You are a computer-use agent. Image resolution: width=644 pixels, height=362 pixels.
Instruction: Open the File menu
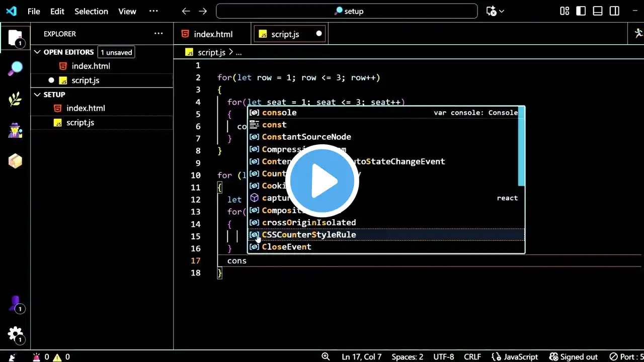click(34, 11)
